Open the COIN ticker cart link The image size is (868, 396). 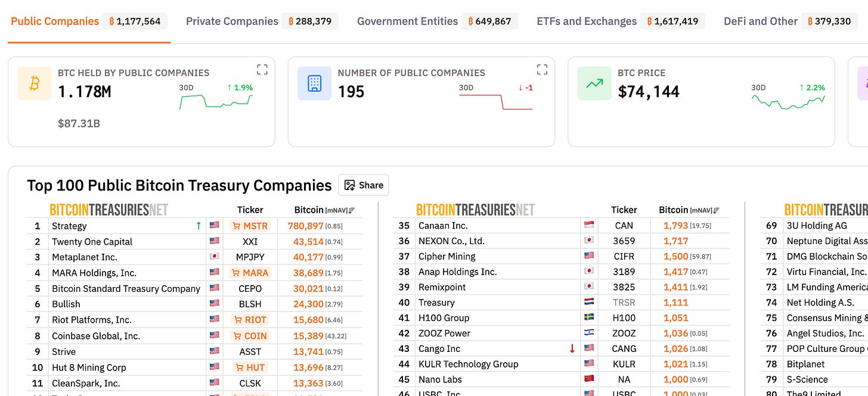click(x=250, y=336)
